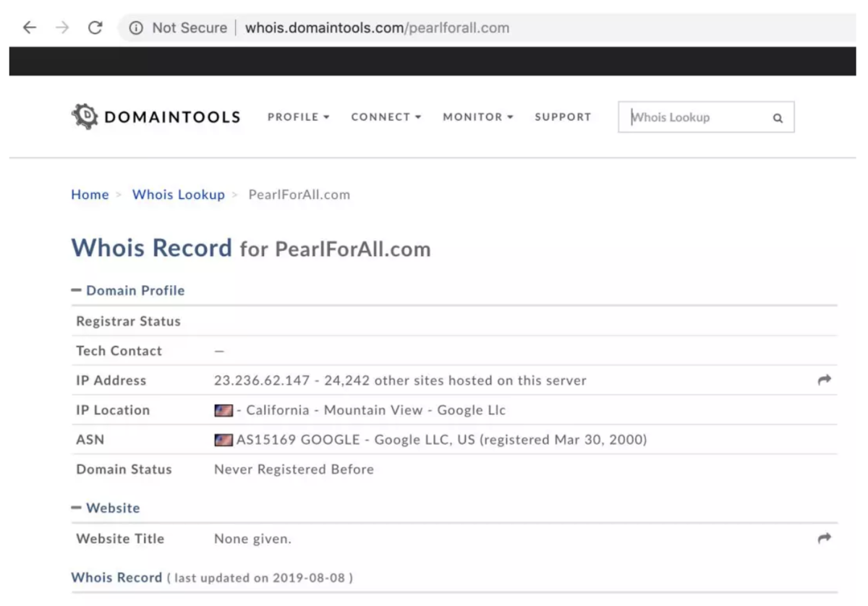The height and width of the screenshot is (606, 868).
Task: Click the browser forward arrow
Action: [62, 27]
